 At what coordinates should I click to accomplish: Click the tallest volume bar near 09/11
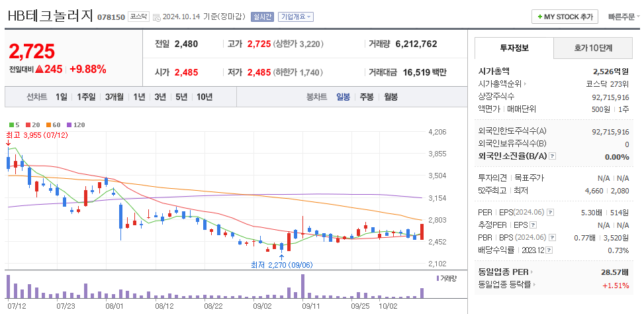pyautogui.click(x=302, y=286)
